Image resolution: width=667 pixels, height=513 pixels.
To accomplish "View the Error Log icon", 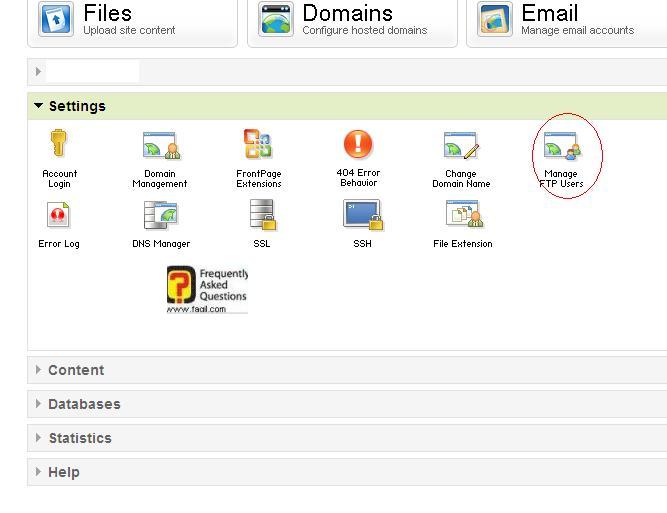I will [59, 216].
